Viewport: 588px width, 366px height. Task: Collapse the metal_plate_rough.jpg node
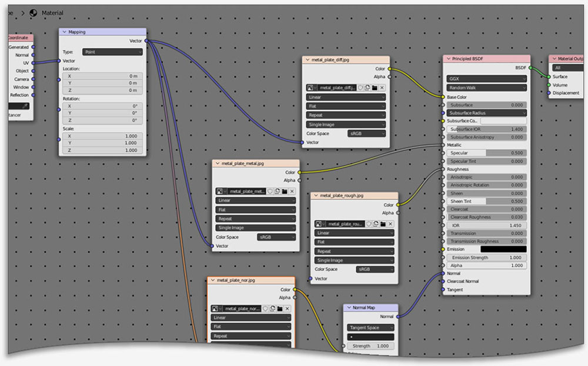315,196
